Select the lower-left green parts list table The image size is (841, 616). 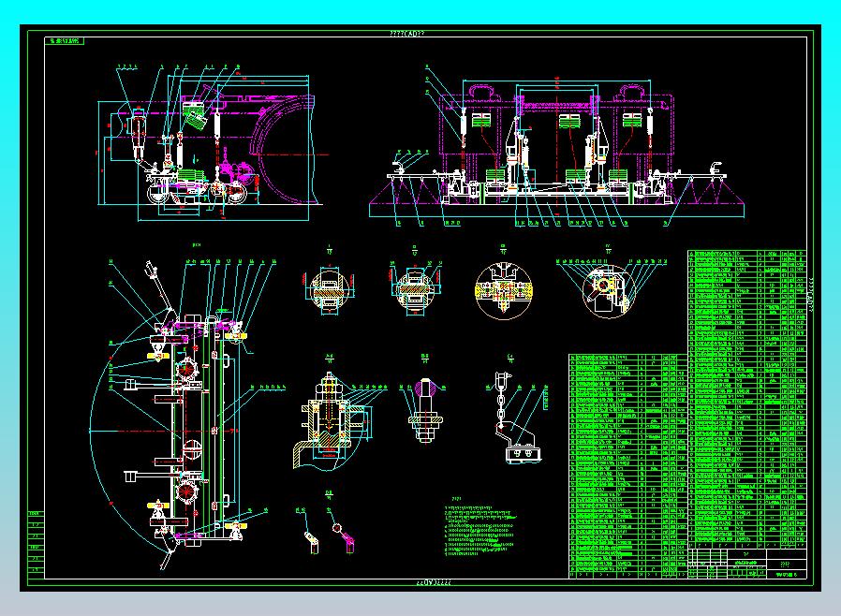[627, 465]
